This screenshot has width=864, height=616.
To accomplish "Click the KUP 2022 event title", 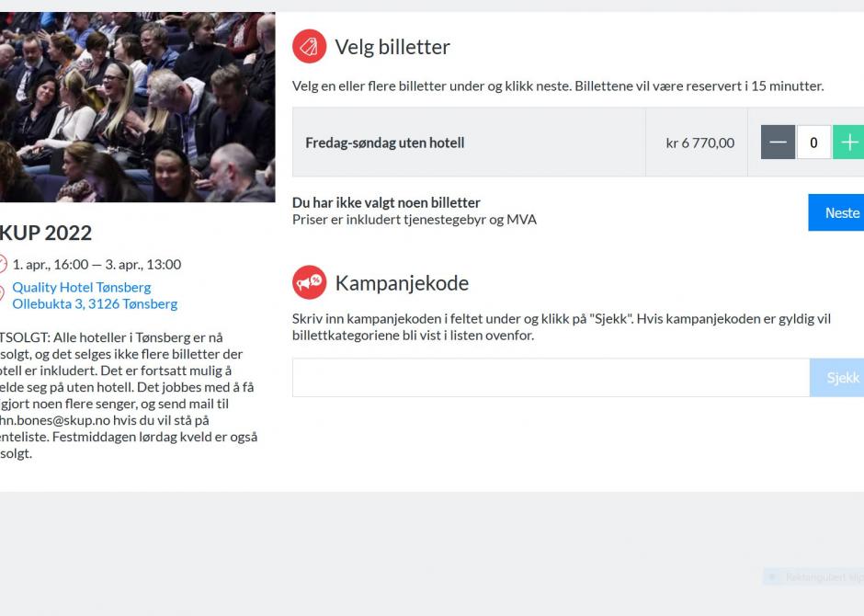I will pyautogui.click(x=46, y=233).
